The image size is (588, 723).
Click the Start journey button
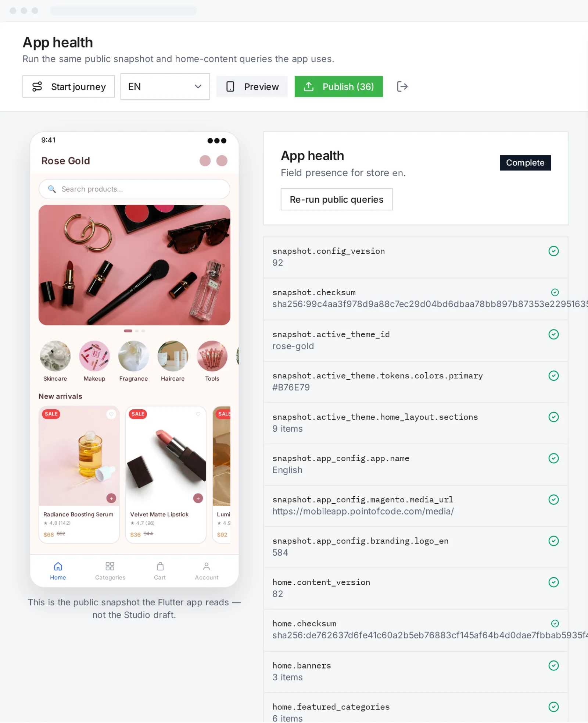coord(68,86)
